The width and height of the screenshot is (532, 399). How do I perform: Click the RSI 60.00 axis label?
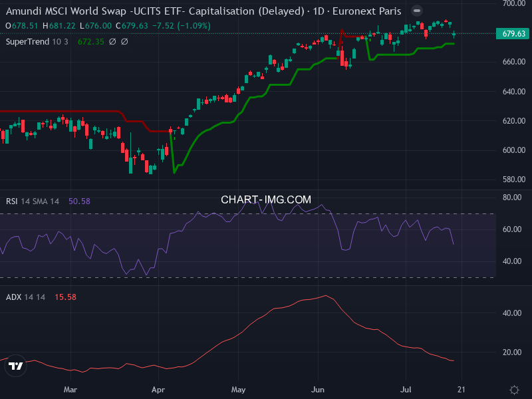512,229
